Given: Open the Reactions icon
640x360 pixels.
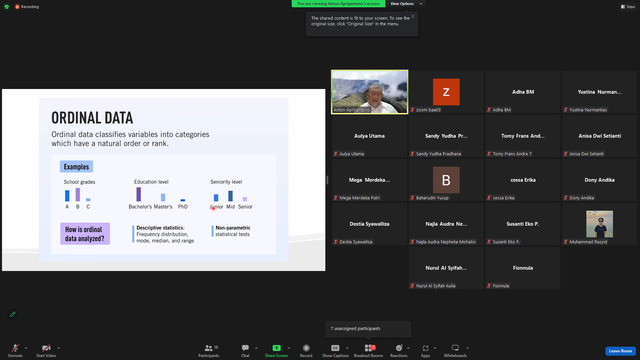Looking at the screenshot, I should click(399, 348).
